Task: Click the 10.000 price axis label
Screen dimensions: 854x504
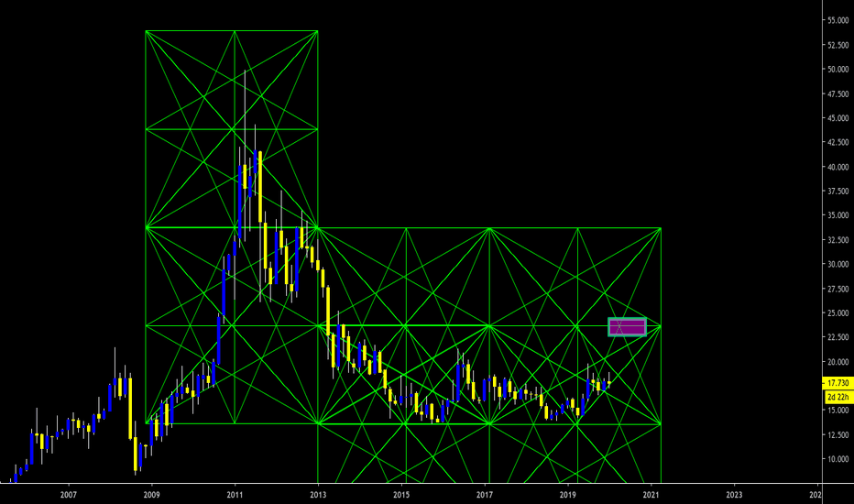Action: 838,459
